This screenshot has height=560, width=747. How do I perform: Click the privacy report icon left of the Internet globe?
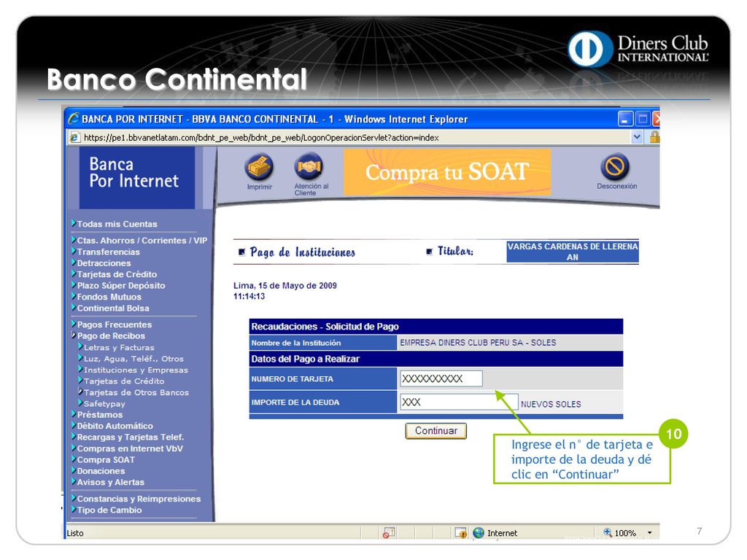point(461,533)
